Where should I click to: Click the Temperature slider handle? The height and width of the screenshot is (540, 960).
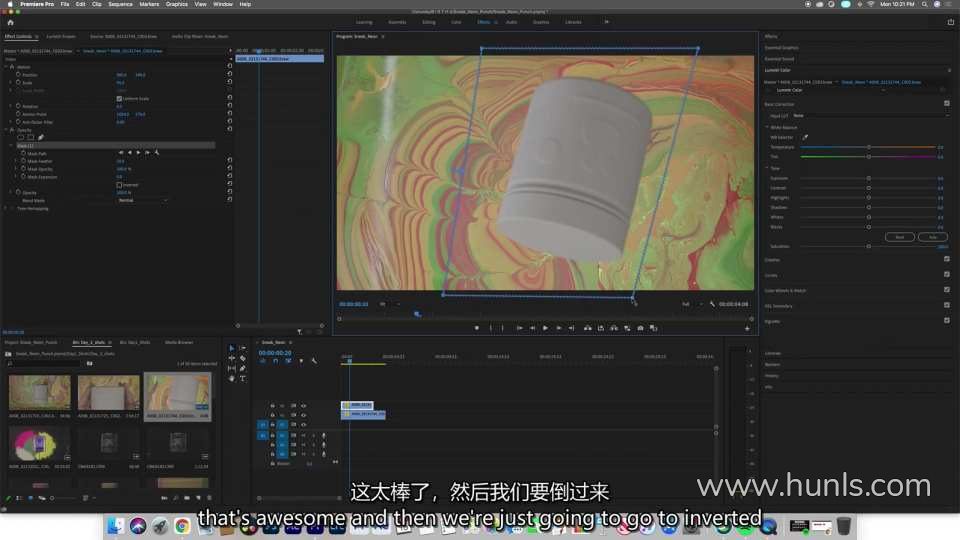pos(868,147)
